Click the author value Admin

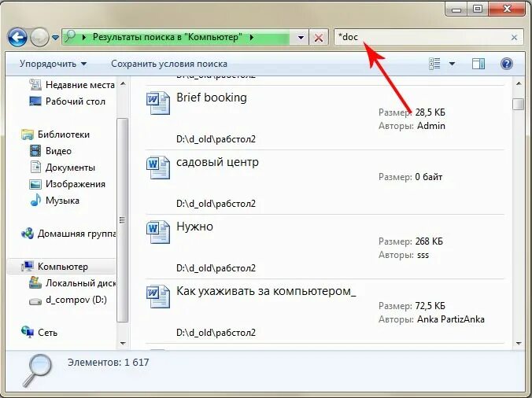431,126
